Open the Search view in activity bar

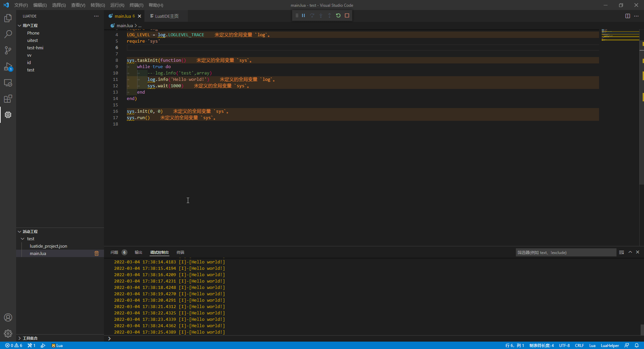tap(8, 34)
